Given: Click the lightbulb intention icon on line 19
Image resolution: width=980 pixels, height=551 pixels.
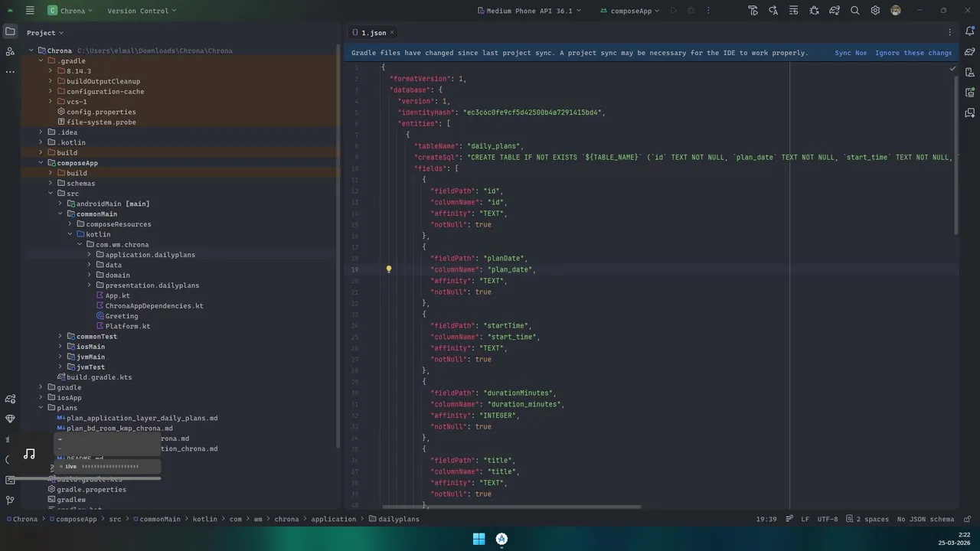Looking at the screenshot, I should pos(389,269).
